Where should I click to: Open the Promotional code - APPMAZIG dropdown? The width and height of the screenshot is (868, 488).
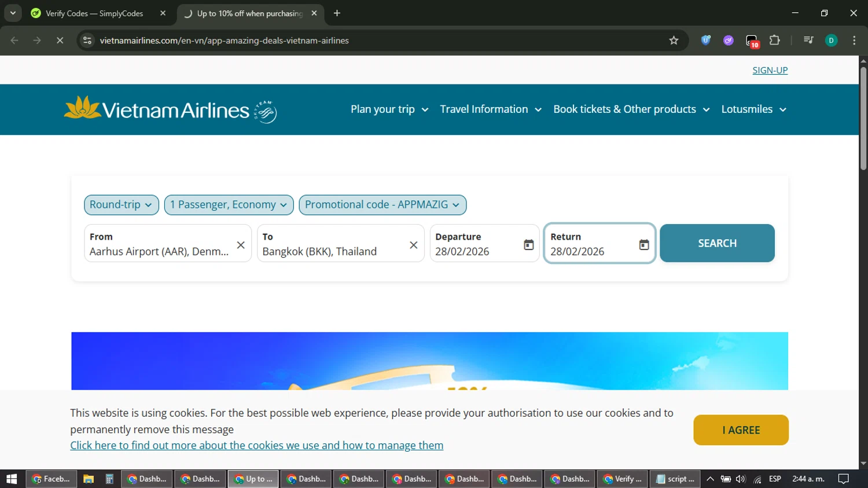click(x=382, y=205)
